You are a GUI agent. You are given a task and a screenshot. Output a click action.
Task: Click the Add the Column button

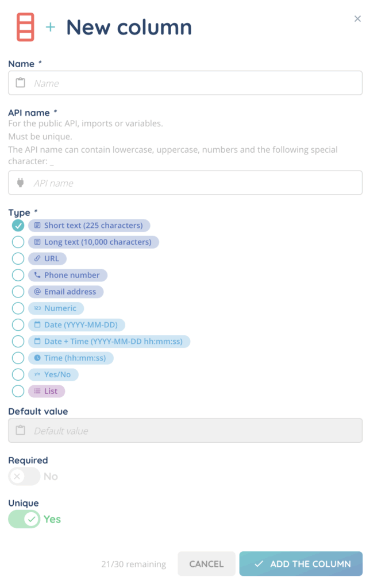point(300,564)
